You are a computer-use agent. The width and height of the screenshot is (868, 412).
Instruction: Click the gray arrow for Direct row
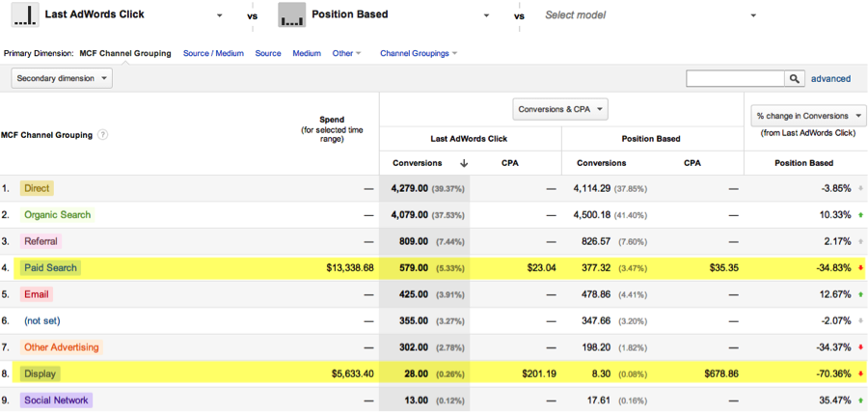pyautogui.click(x=860, y=188)
